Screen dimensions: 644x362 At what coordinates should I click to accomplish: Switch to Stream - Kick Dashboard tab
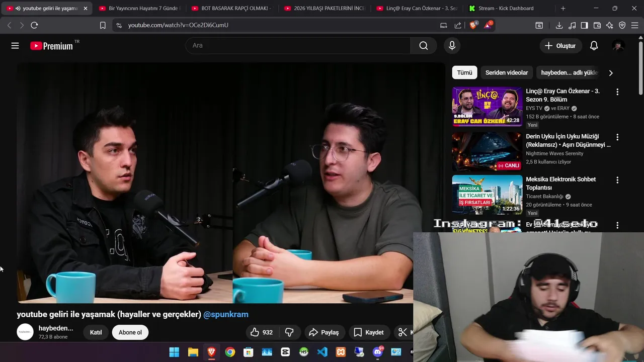click(509, 9)
